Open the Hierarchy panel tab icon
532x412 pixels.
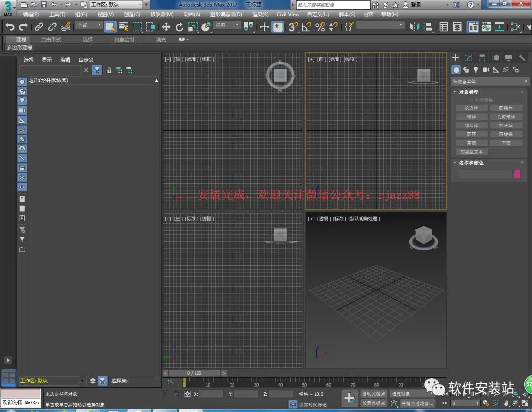[482, 58]
